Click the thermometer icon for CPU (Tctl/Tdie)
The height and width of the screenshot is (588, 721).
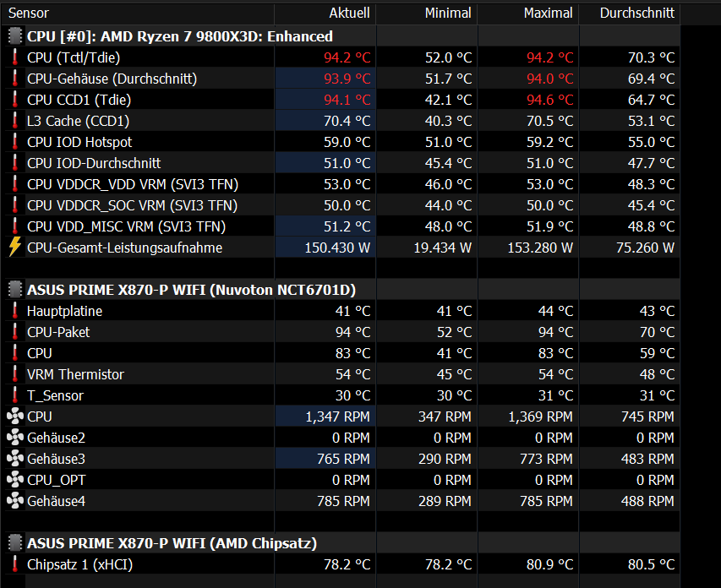coord(15,57)
